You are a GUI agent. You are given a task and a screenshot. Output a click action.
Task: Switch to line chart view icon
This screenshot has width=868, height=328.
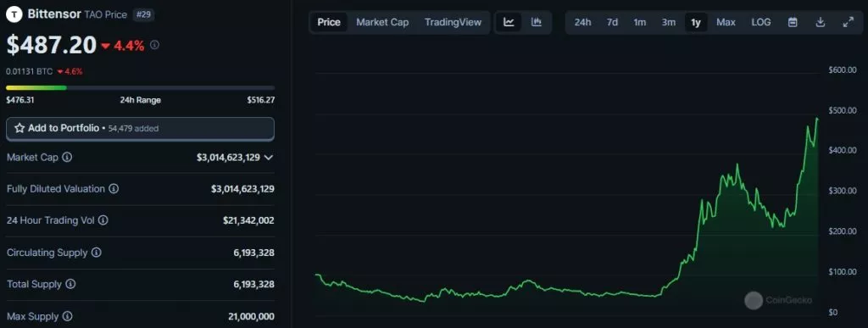point(509,22)
